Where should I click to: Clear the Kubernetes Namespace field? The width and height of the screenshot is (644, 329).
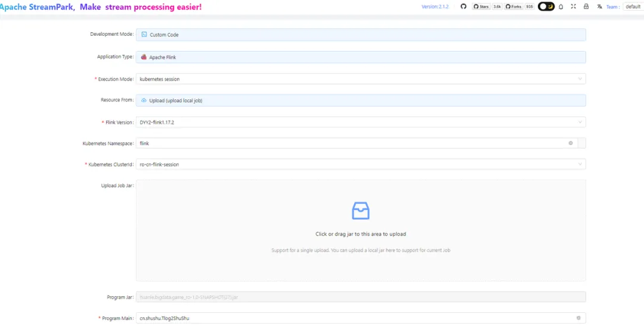click(x=571, y=143)
